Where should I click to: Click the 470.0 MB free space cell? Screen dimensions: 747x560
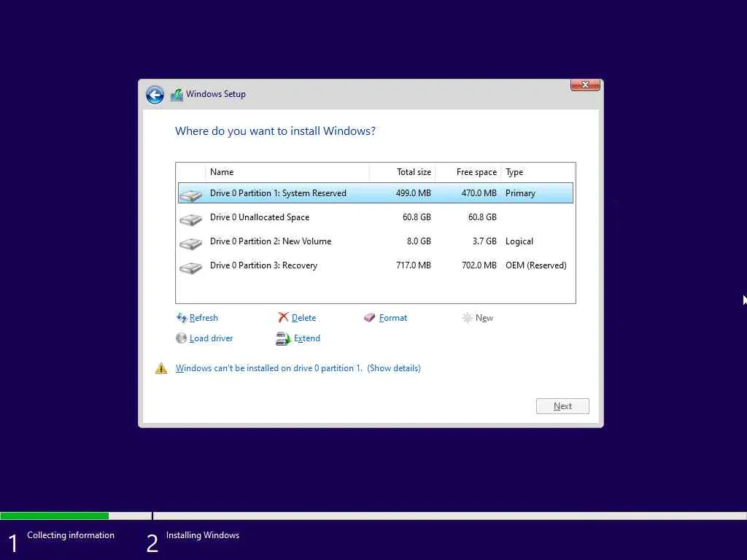(x=479, y=192)
